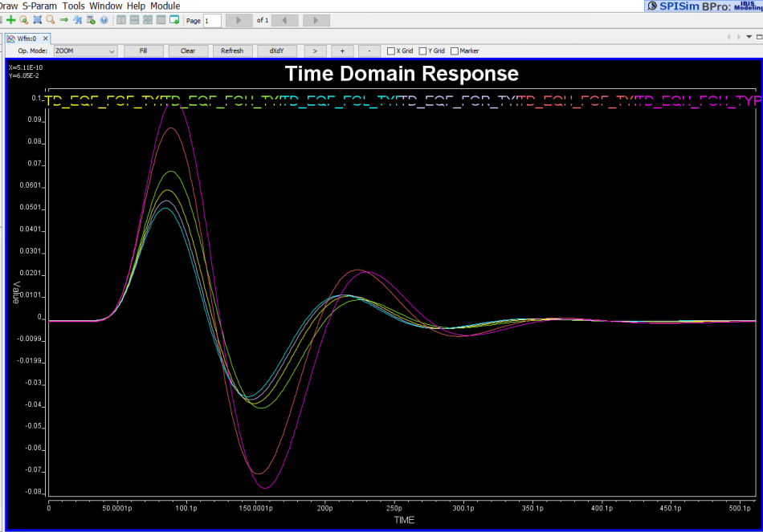Click the blue help question-mark icon
This screenshot has height=532, width=763.
[104, 20]
